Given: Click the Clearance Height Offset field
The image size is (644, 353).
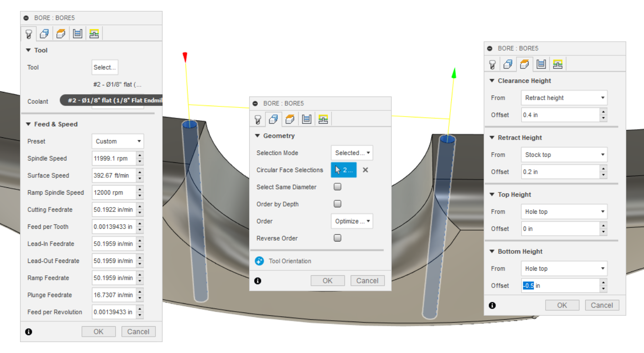Looking at the screenshot, I should [x=560, y=115].
